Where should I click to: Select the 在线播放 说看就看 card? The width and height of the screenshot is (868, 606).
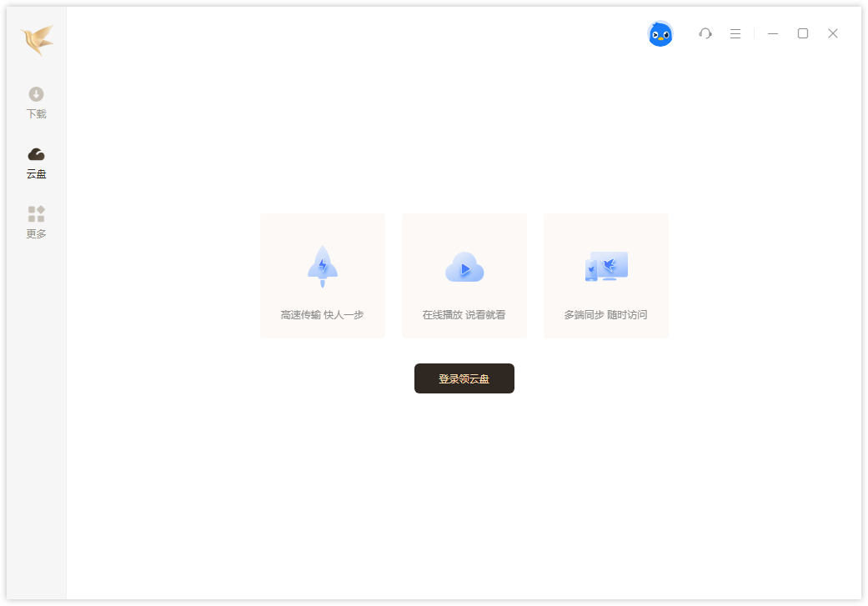[x=464, y=276]
